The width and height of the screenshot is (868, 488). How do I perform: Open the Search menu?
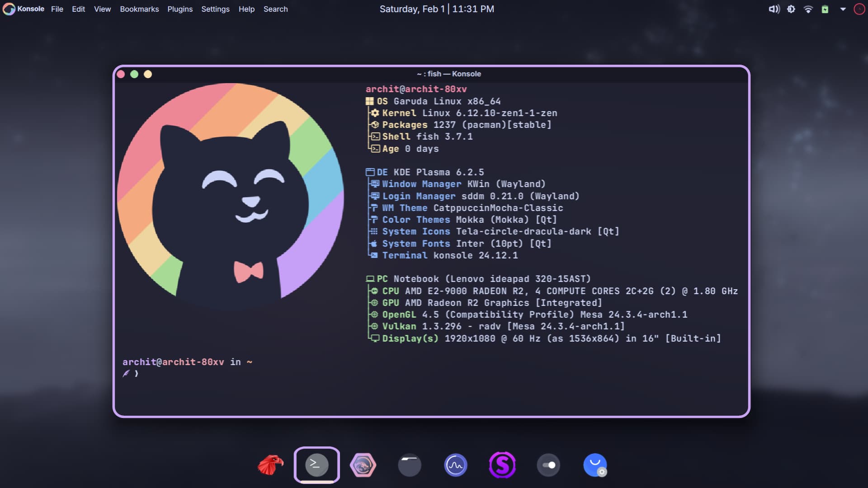click(x=275, y=9)
